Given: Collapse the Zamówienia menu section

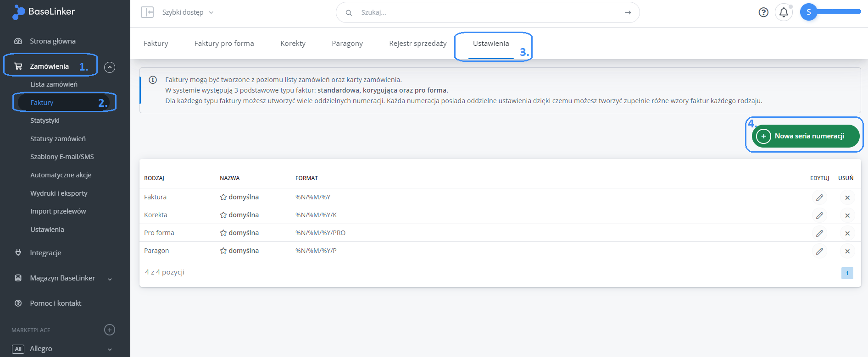Looking at the screenshot, I should coord(110,67).
